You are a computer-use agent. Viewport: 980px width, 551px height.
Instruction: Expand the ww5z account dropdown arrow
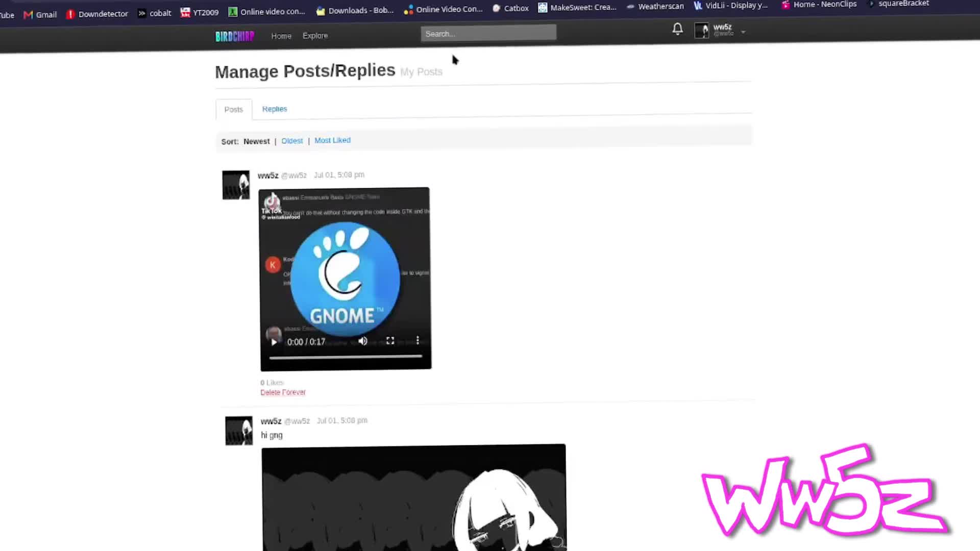743,32
